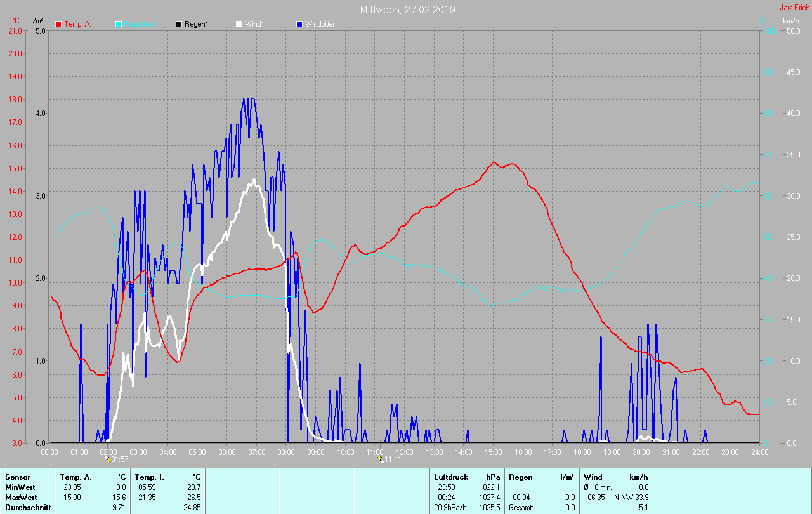Image resolution: width=812 pixels, height=514 pixels.
Task: Click the moon marker icon beside 01:57
Action: click(107, 458)
